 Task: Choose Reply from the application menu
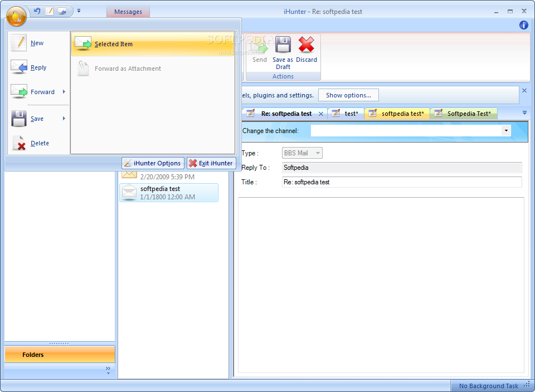tap(38, 67)
